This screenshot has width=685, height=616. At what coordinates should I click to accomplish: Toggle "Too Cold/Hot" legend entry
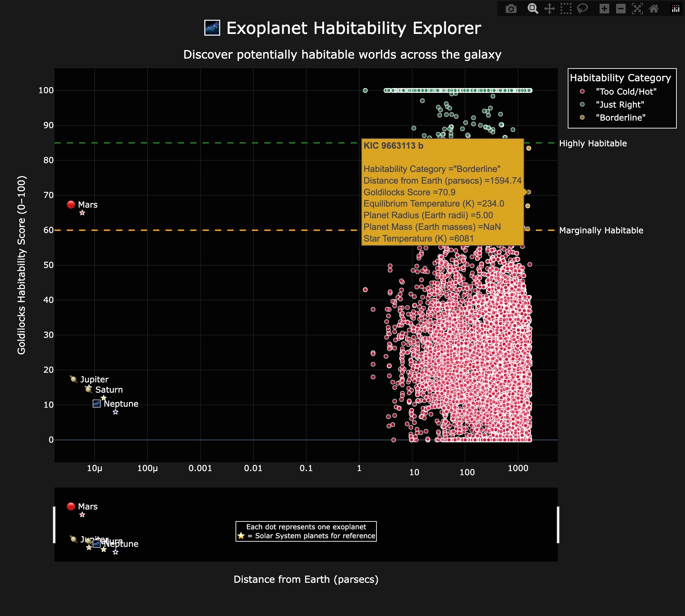click(x=626, y=91)
